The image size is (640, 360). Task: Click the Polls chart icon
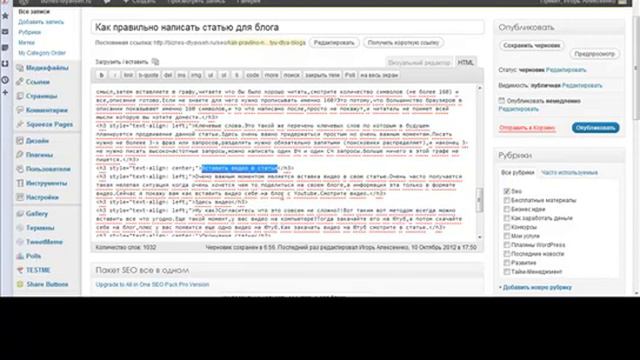tap(20, 256)
